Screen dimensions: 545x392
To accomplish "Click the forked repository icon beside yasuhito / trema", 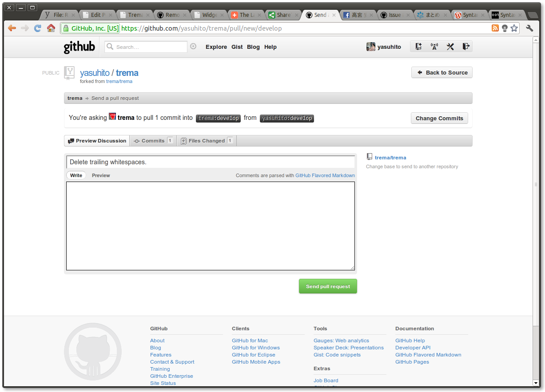I will (69, 73).
